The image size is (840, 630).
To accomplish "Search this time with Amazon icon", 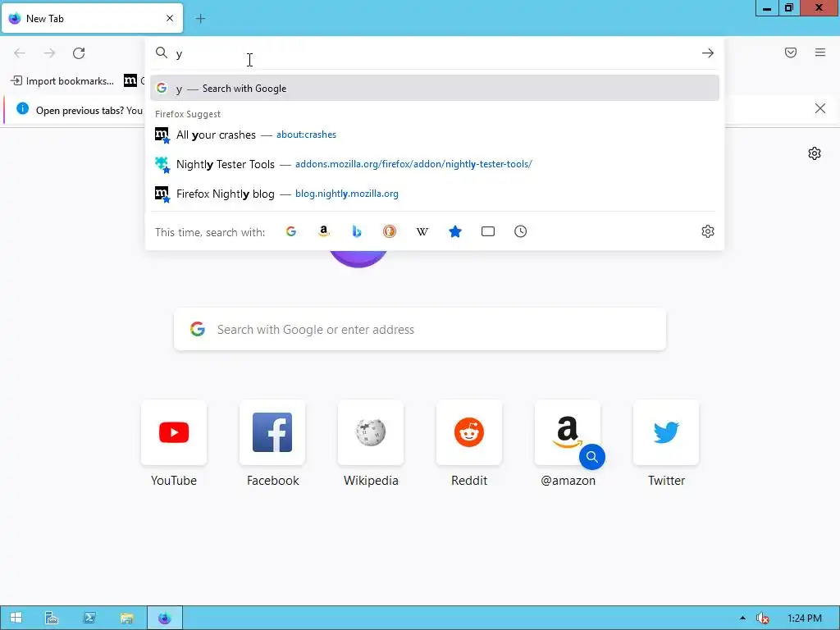I will [323, 231].
